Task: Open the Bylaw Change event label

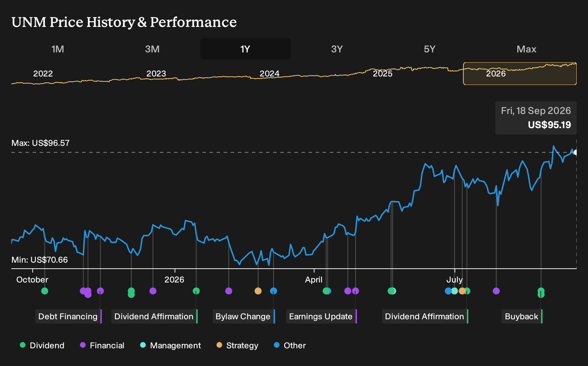Action: [x=243, y=316]
